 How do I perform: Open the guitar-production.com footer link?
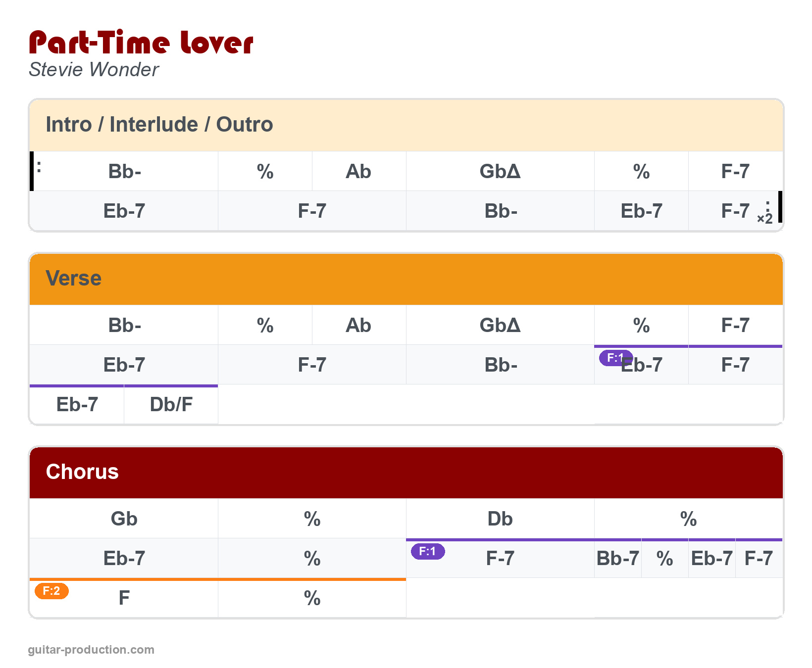(91, 650)
